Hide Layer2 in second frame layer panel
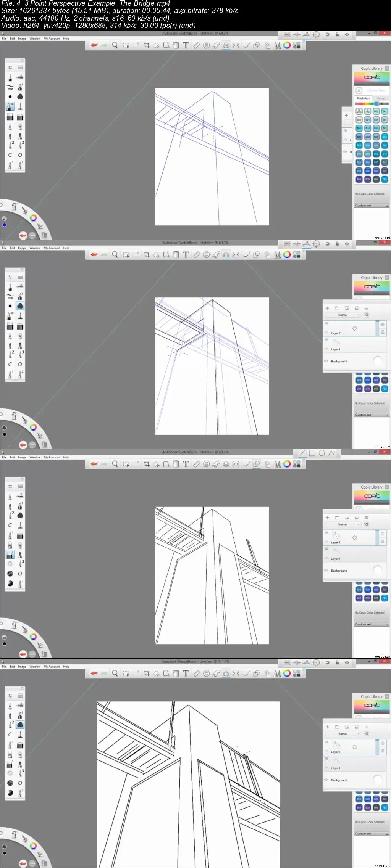This screenshot has height=868, width=391. 326,323
